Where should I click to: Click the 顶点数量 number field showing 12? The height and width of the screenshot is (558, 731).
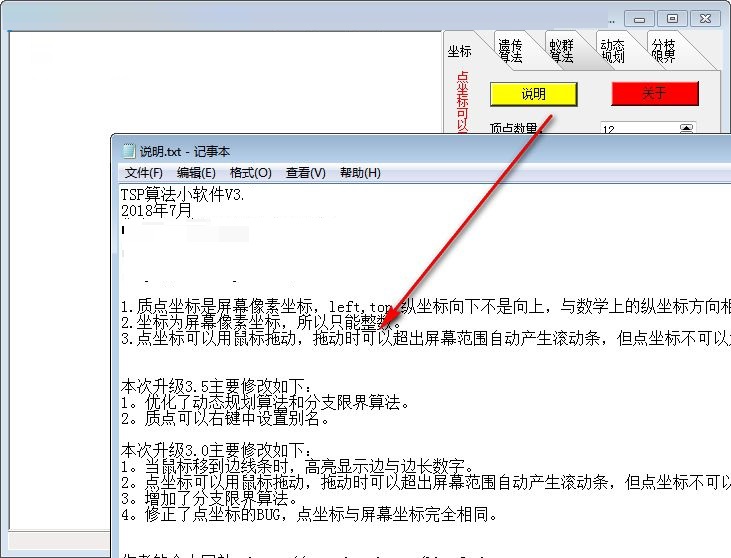pos(639,128)
